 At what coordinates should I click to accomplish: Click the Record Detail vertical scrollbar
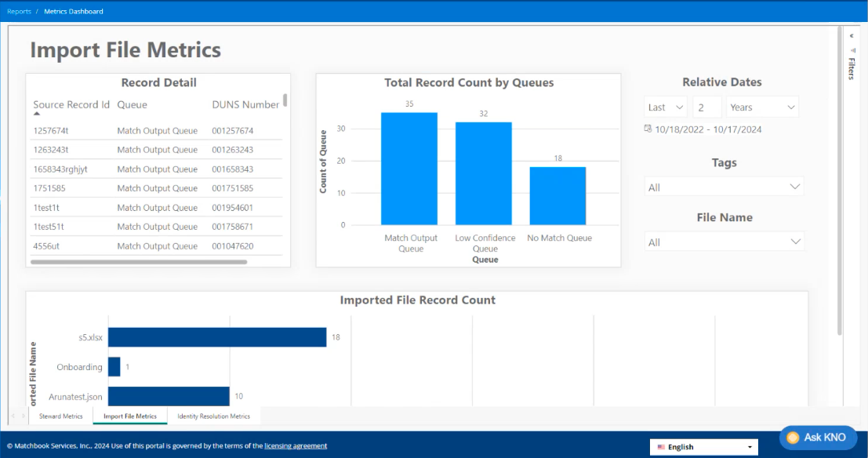[285, 100]
